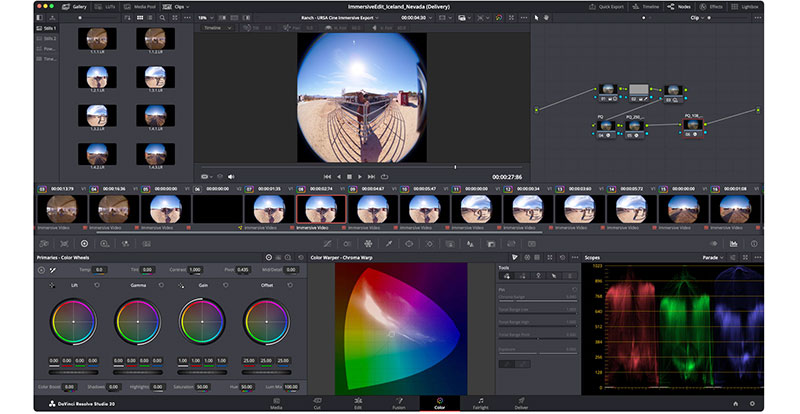Click the Gain color wheel center

click(202, 322)
